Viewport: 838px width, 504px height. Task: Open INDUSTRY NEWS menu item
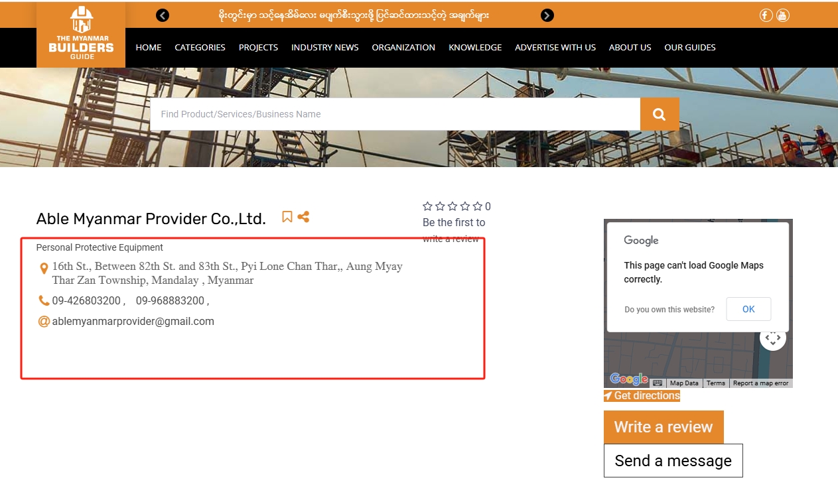click(x=324, y=47)
